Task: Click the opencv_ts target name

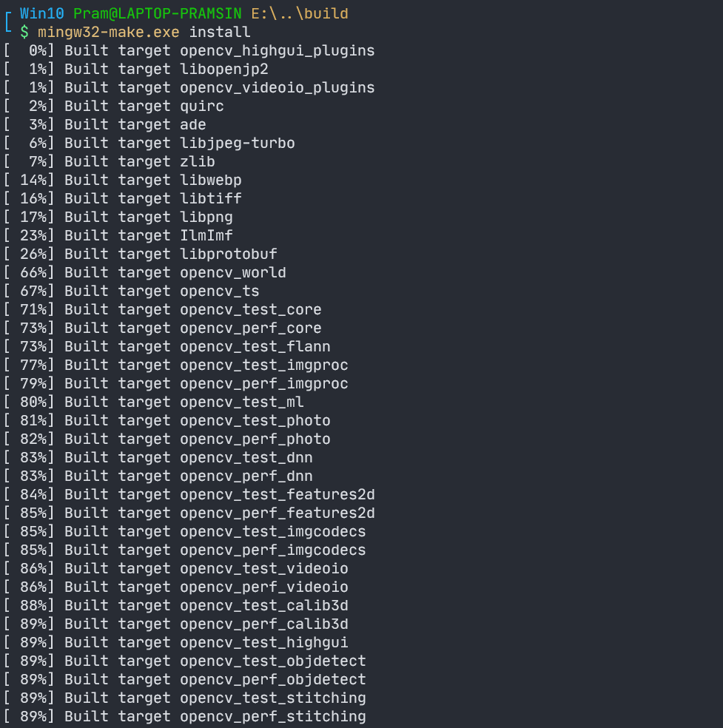Action: pyautogui.click(x=220, y=291)
